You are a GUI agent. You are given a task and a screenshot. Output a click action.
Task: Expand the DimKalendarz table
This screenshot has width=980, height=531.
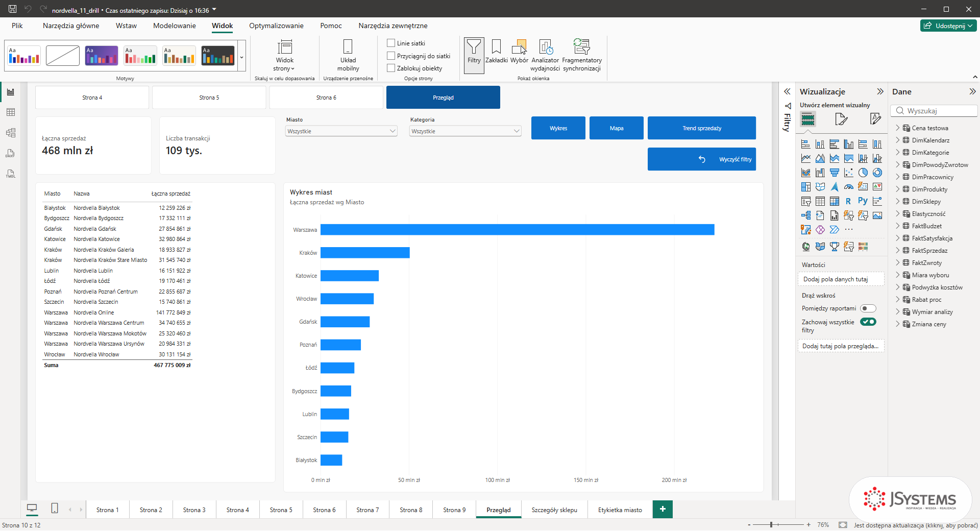point(898,140)
